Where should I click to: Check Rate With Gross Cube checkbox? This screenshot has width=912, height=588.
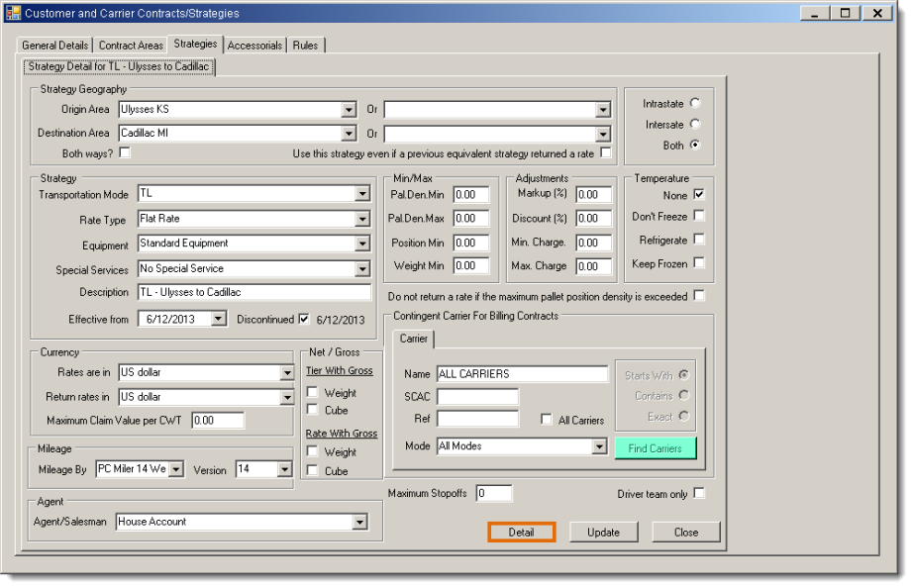click(x=312, y=470)
